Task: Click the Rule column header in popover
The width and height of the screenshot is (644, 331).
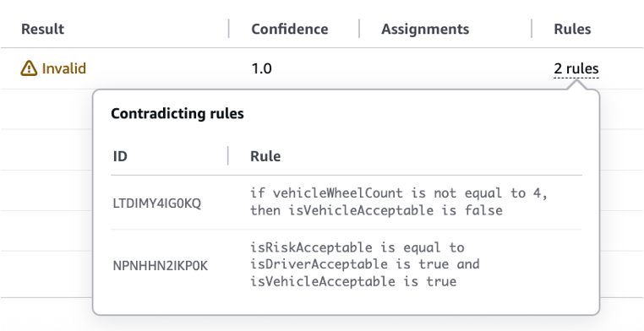Action: [x=265, y=156]
